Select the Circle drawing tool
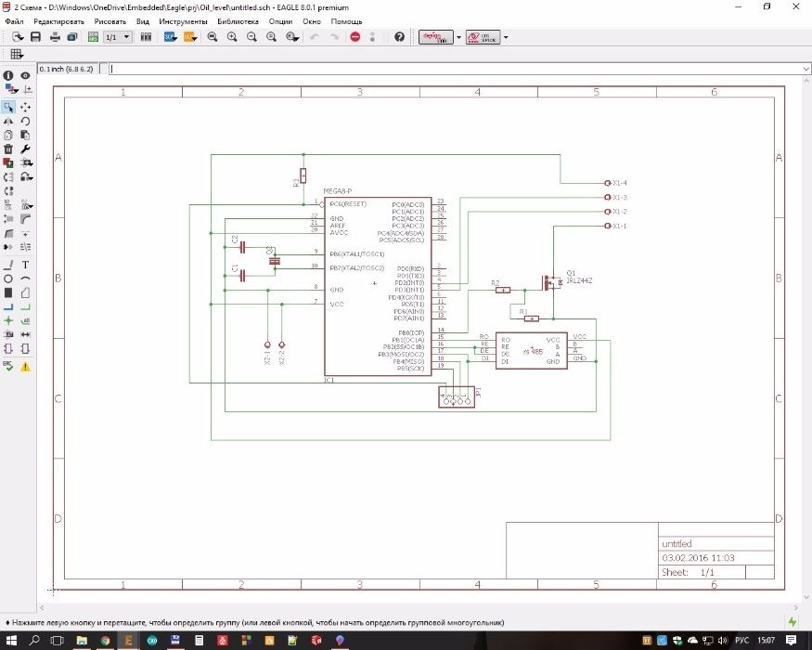 click(x=8, y=279)
